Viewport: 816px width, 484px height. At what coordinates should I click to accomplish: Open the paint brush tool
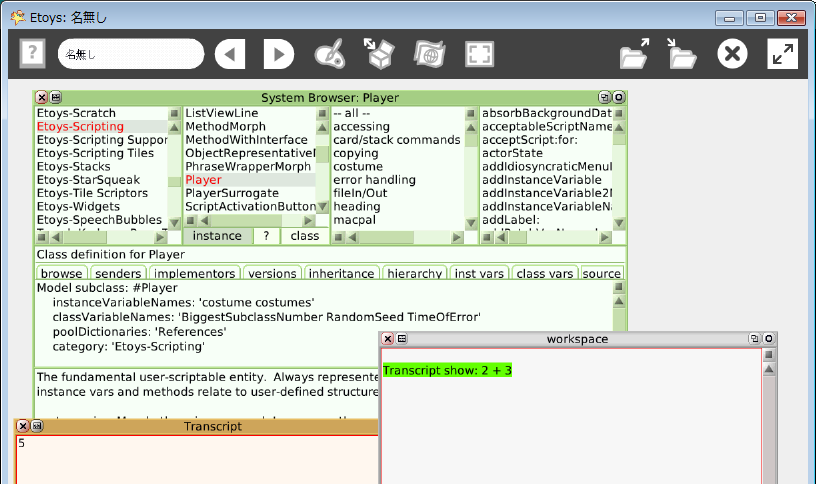coord(330,54)
